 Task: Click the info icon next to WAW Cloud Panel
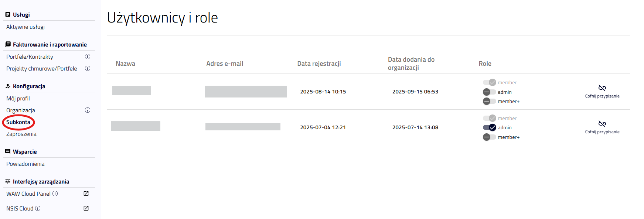click(x=55, y=193)
